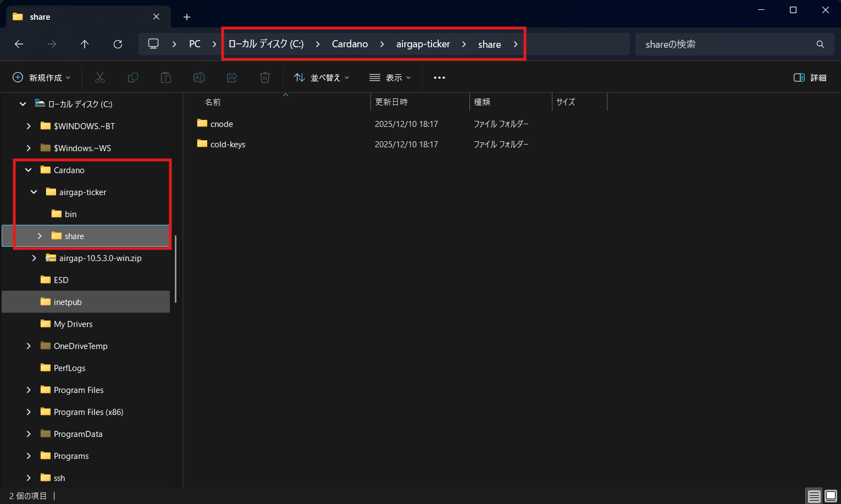
Task: Open the 表示 view dropdown
Action: 390,77
